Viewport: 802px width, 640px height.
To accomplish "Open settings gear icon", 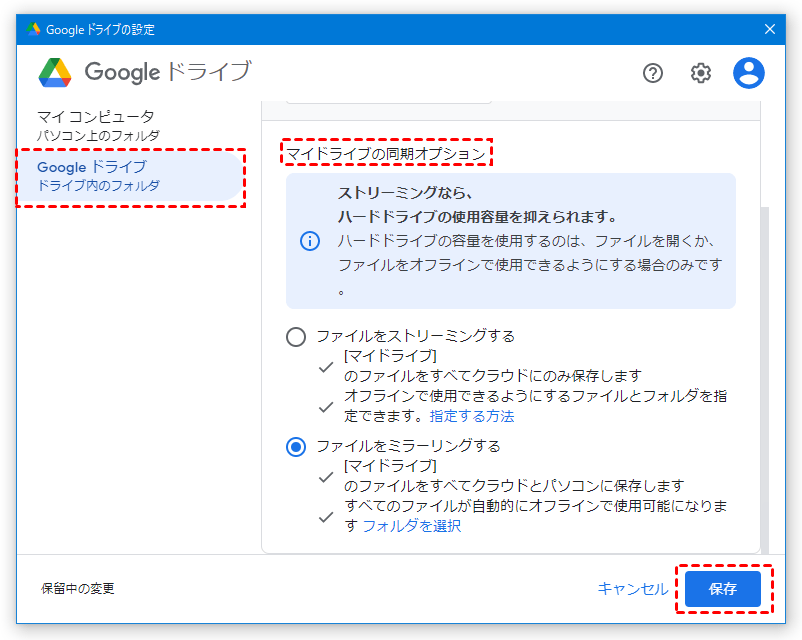I will click(x=701, y=73).
